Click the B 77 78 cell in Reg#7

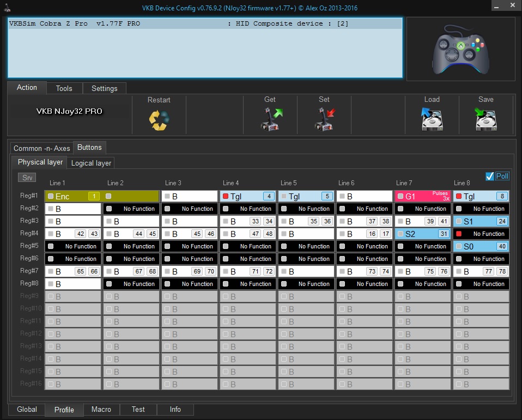click(x=481, y=271)
